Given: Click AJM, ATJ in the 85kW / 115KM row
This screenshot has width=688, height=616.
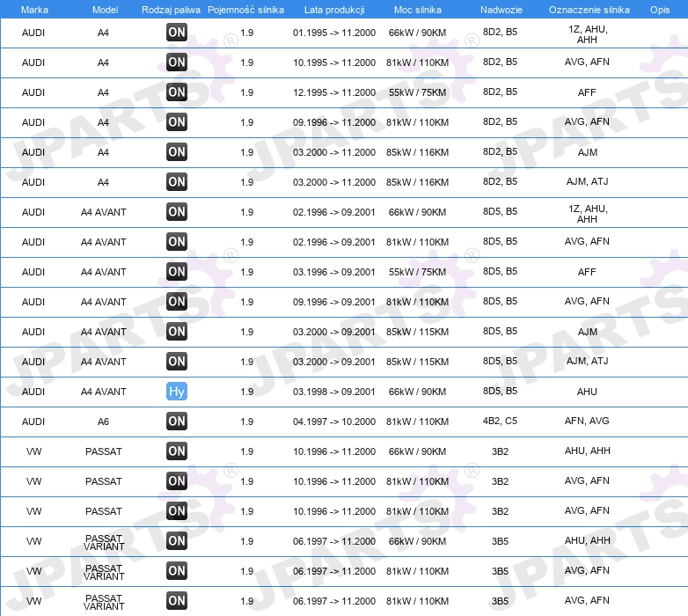Looking at the screenshot, I should pyautogui.click(x=587, y=361).
